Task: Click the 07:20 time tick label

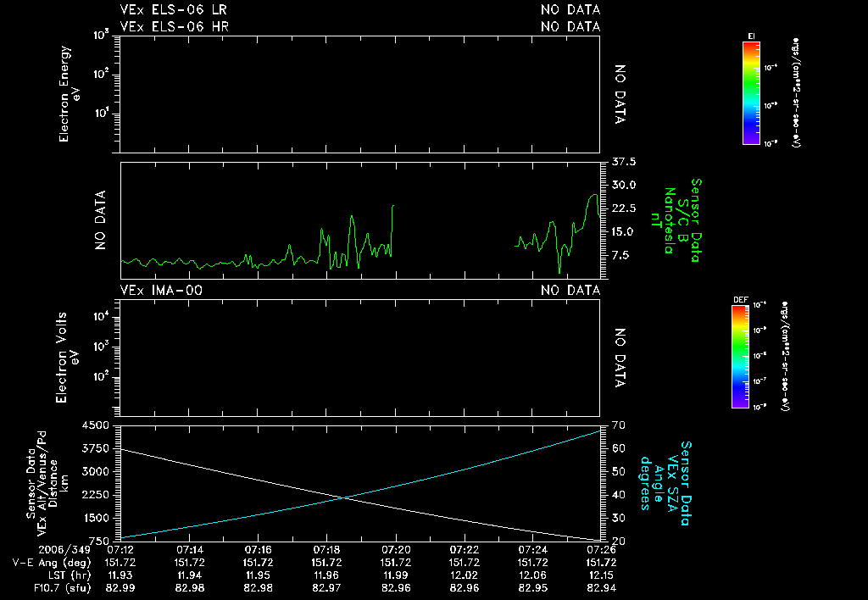Action: pyautogui.click(x=395, y=550)
